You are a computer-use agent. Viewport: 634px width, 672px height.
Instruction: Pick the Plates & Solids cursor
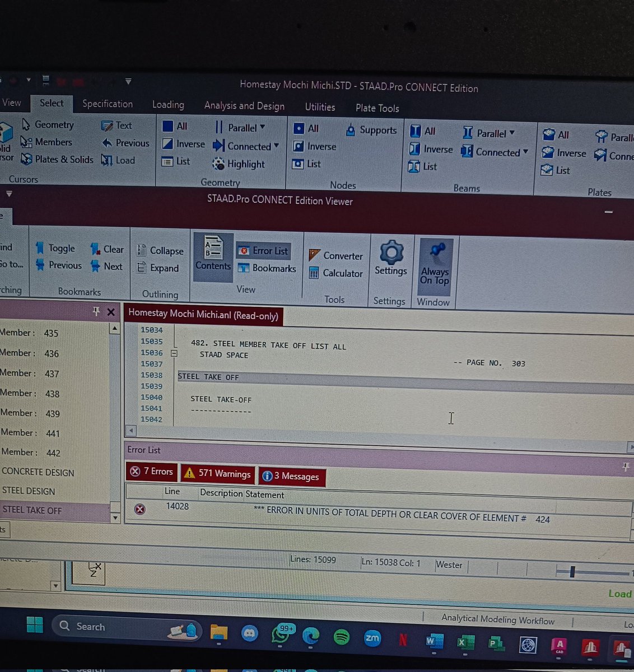coord(57,159)
